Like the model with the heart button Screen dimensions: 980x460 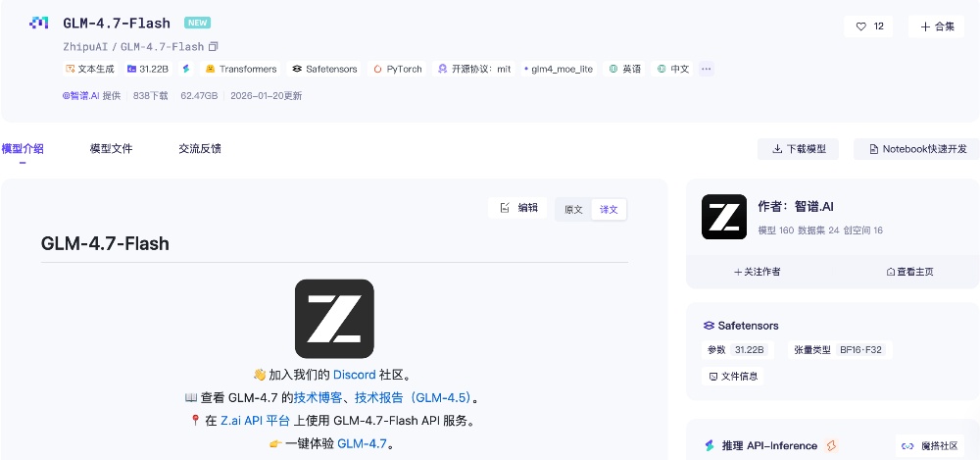868,26
